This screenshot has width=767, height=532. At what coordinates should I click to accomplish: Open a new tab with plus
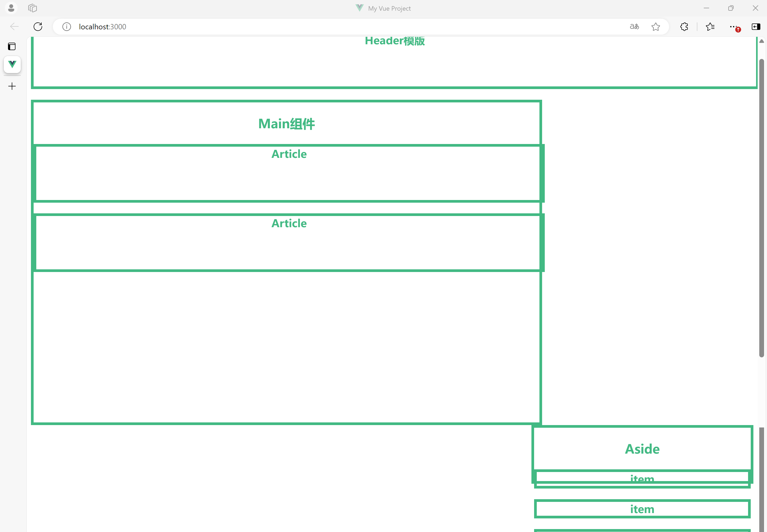[12, 86]
